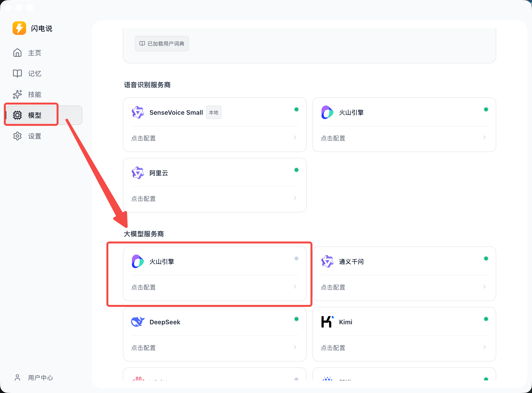This screenshot has height=393, width=532.
Task: Click the 大模型服务商 heading
Action: coord(144,234)
